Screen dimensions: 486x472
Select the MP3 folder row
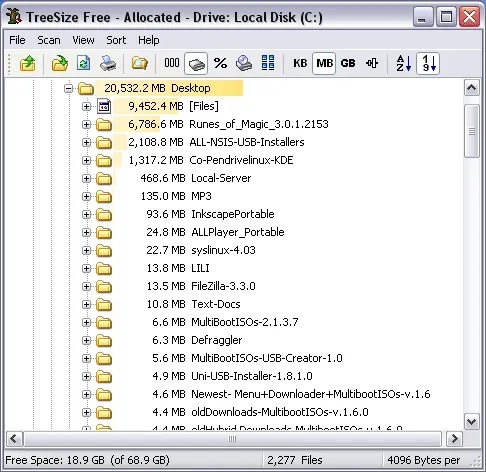click(x=176, y=196)
